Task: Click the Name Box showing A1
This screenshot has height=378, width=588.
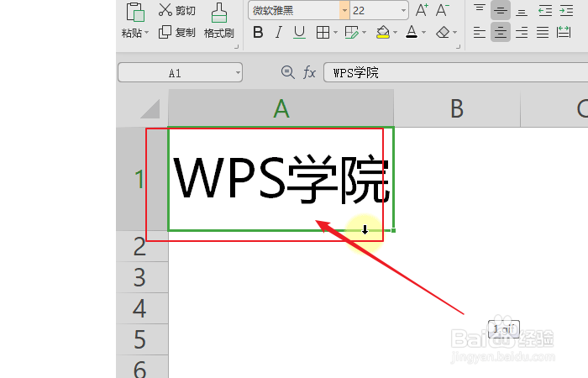Action: coord(175,72)
